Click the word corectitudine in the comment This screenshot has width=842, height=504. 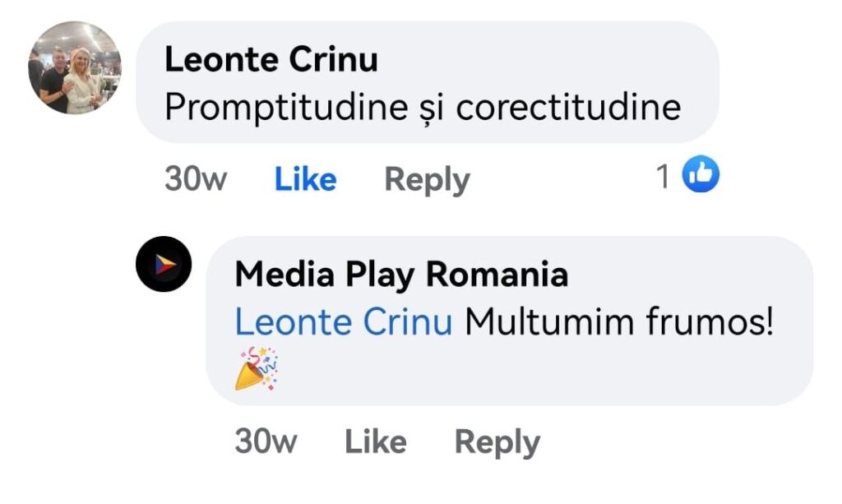567,108
